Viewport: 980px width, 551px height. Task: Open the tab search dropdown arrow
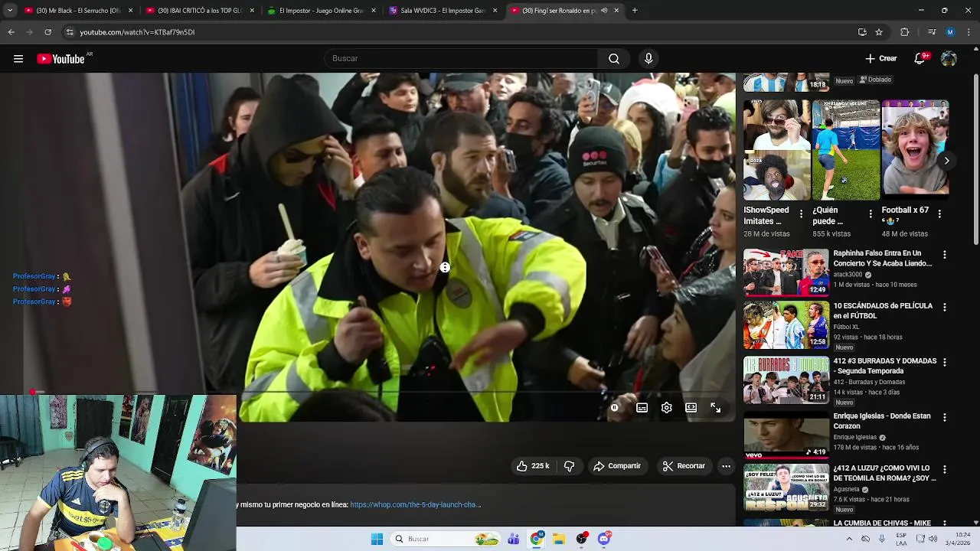point(9,11)
